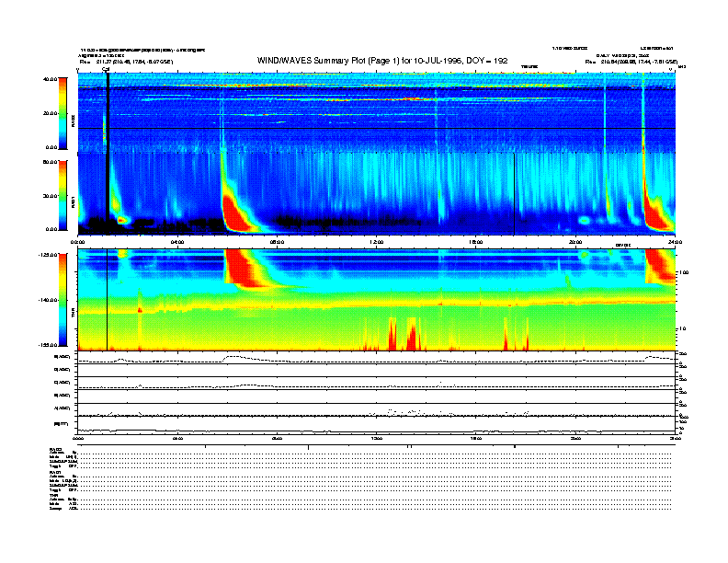Click the vertical TNR axis label
Viewport: 728px width, 563px height.
tap(73, 315)
